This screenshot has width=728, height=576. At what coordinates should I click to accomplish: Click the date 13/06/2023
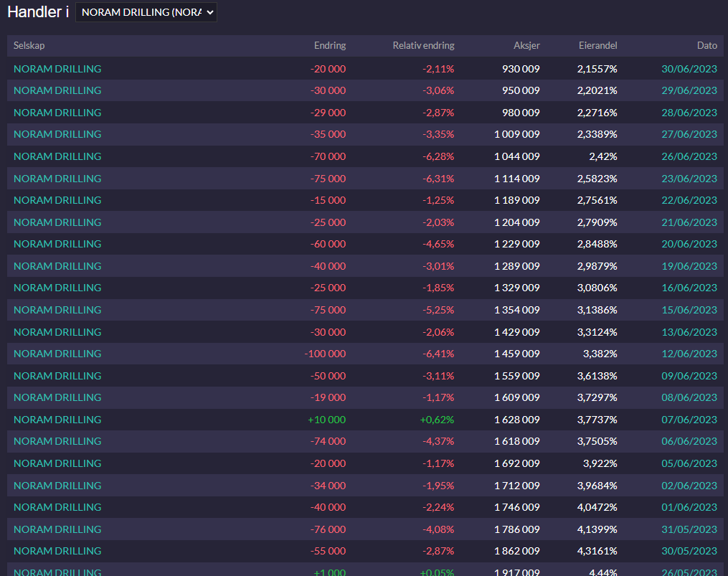689,332
